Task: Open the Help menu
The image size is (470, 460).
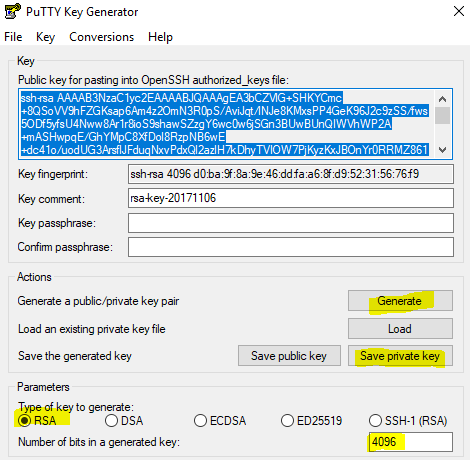Action: click(x=160, y=37)
